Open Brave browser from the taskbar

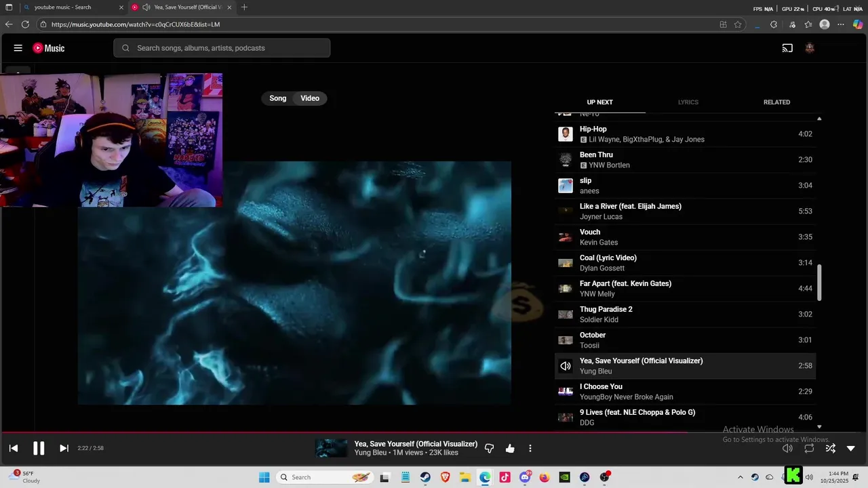point(445,477)
